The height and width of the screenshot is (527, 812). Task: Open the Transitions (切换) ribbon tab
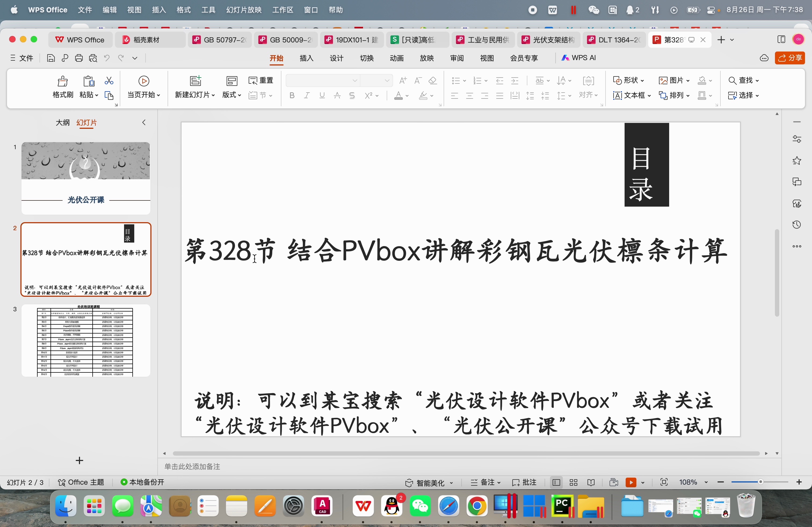(367, 58)
